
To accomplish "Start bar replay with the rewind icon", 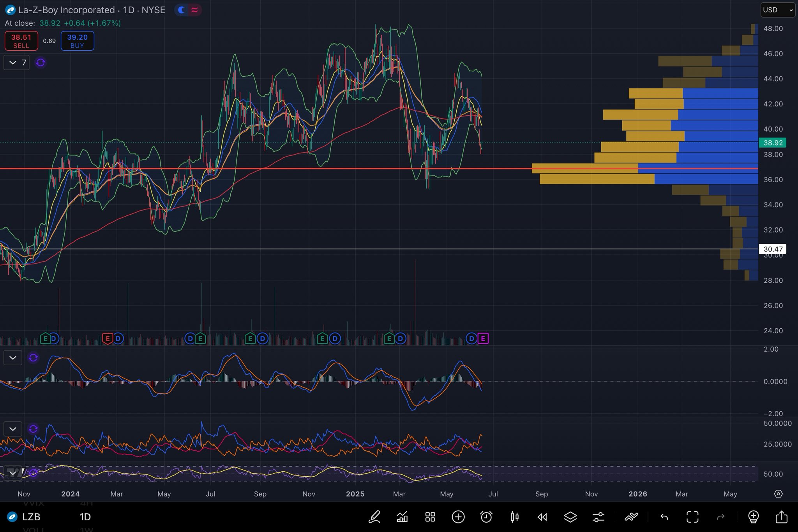I will point(542,517).
